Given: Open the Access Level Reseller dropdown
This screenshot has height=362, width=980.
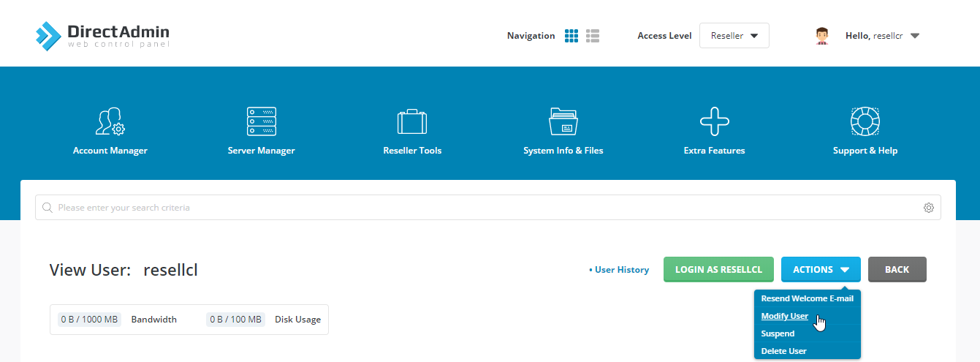Looking at the screenshot, I should click(x=734, y=36).
